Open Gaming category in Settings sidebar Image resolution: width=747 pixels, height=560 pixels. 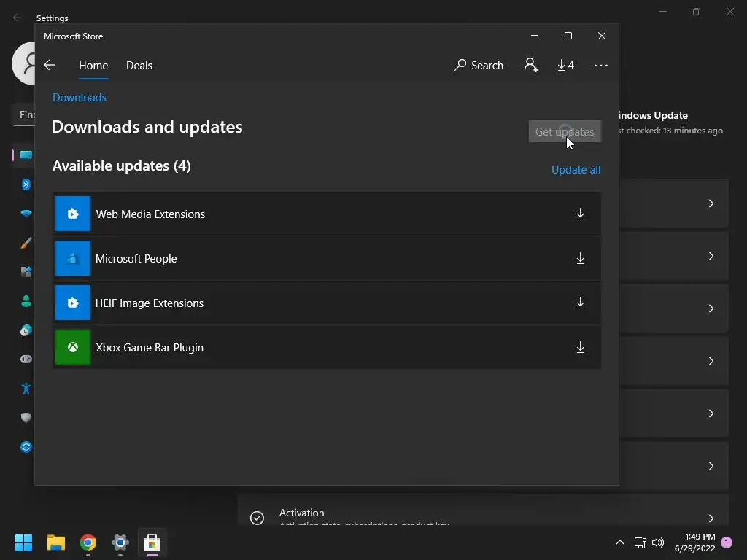[x=26, y=359]
